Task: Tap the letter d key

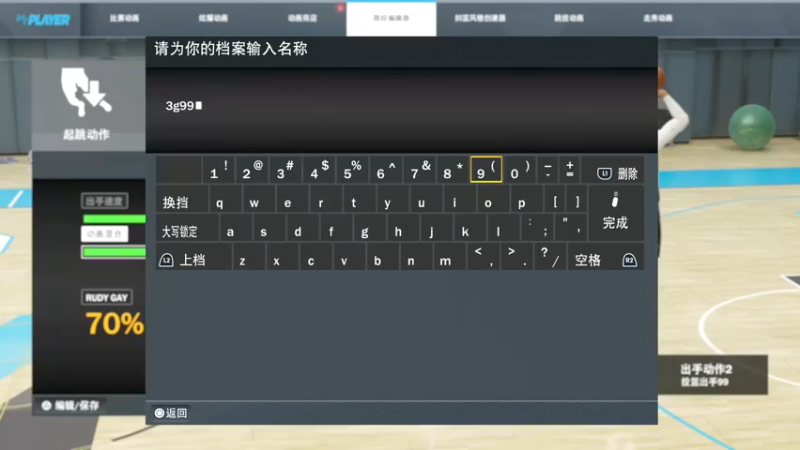Action: click(x=304, y=228)
